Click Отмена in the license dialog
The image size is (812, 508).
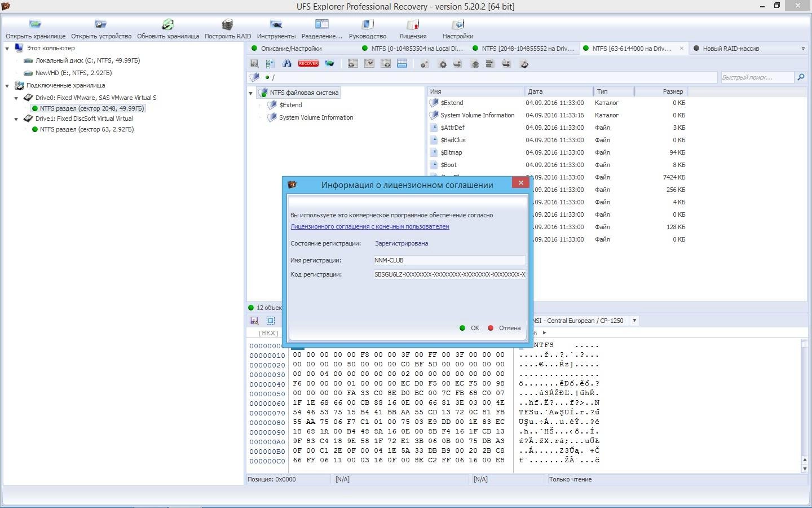pyautogui.click(x=504, y=328)
